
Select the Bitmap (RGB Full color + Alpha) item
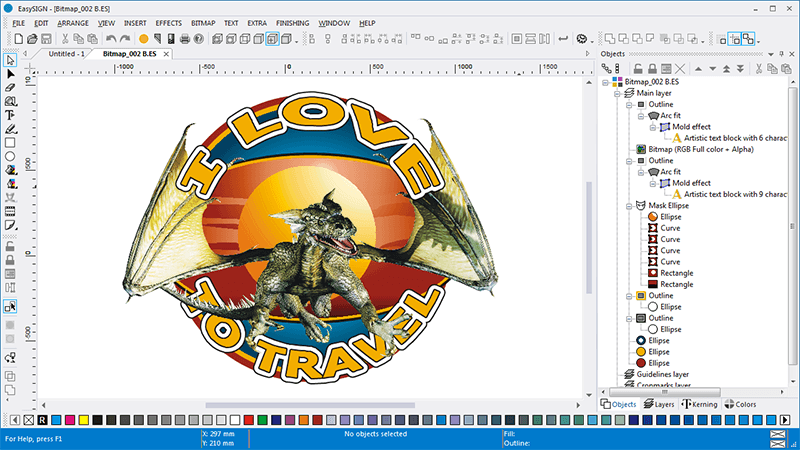[x=700, y=149]
